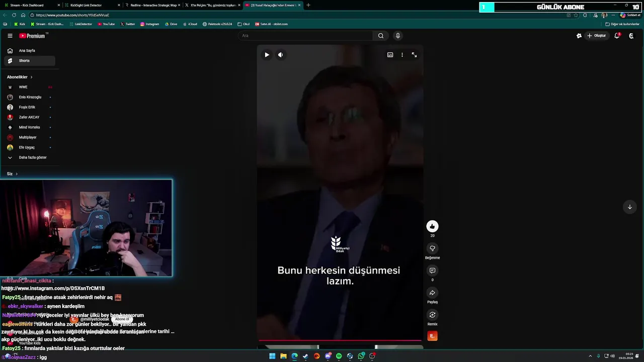Dislike the Short via Beğenme button
The width and height of the screenshot is (644, 362).
[x=432, y=248]
